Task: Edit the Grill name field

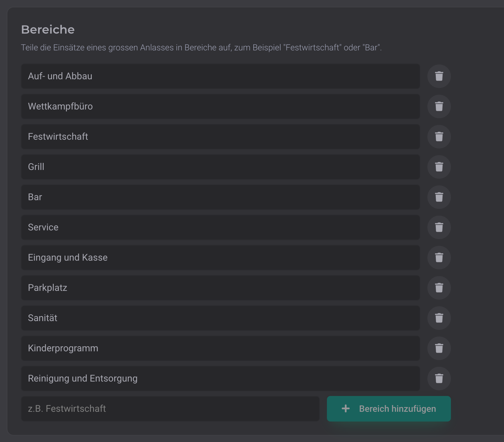Action: pyautogui.click(x=220, y=167)
